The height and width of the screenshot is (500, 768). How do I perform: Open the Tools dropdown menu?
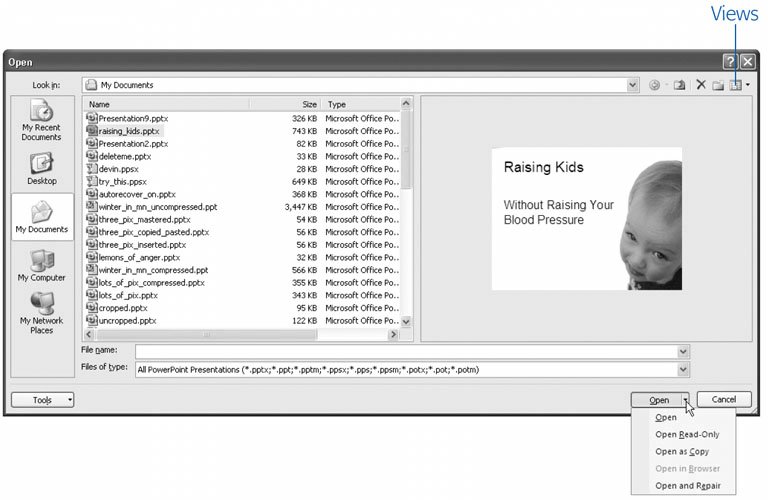[42, 400]
